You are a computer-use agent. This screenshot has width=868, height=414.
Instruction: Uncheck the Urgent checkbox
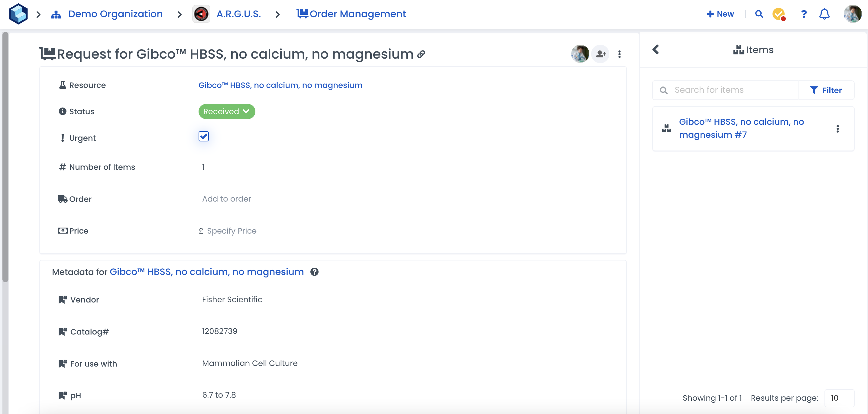point(203,136)
